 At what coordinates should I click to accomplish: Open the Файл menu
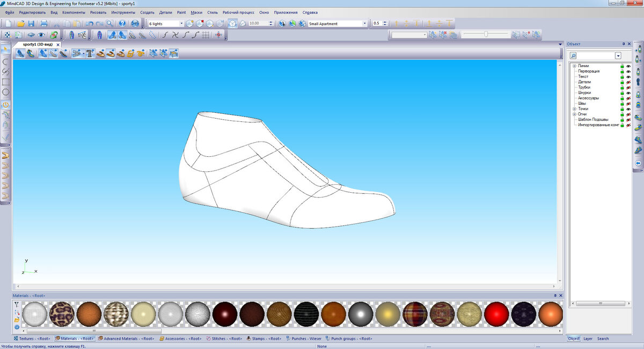pos(9,12)
